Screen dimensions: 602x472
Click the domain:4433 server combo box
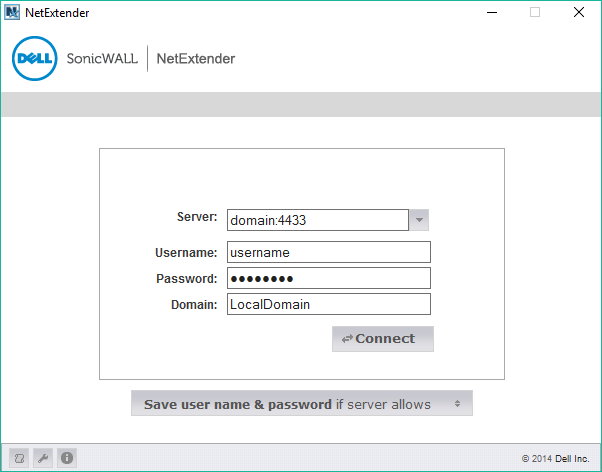(317, 220)
